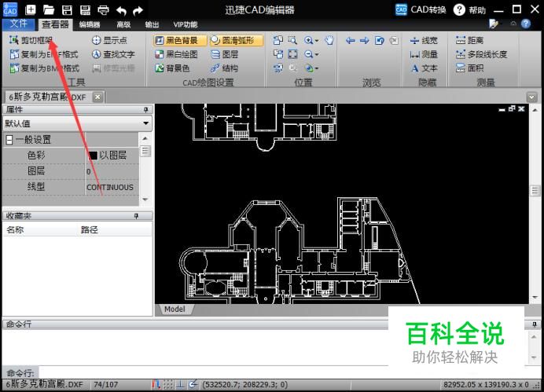The image size is (544, 392).
Task: Open 查找文字 find text tool
Action: click(x=113, y=54)
